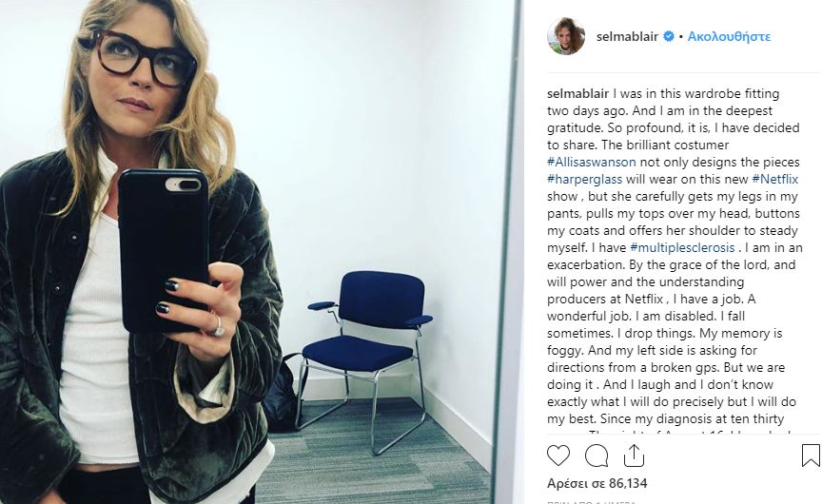Click the post timestamp below likes
This screenshot has width=822, height=504.
pos(592,502)
